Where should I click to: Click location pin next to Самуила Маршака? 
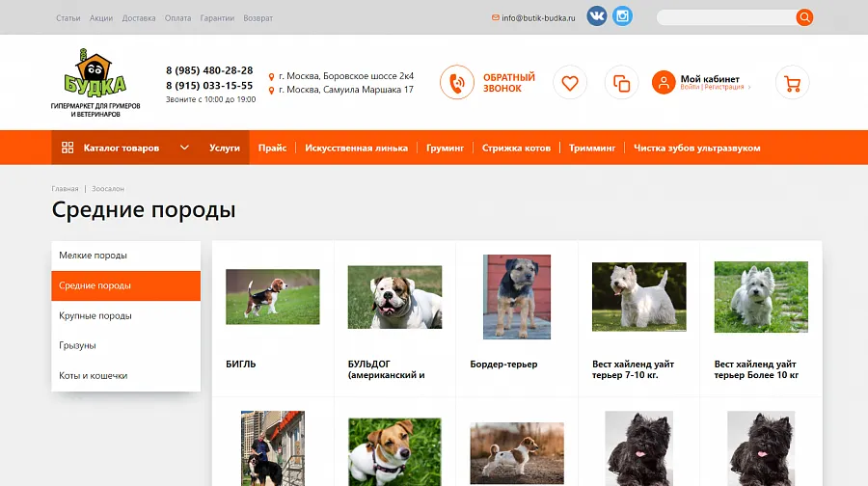(271, 91)
